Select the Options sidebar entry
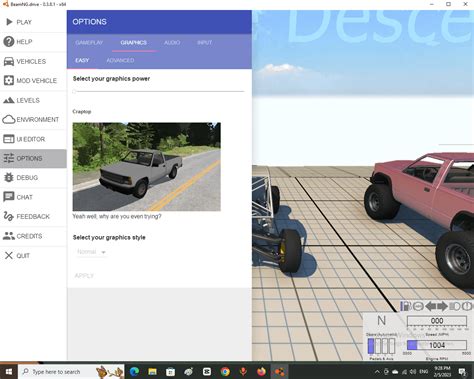This screenshot has height=379, width=474. pos(33,158)
